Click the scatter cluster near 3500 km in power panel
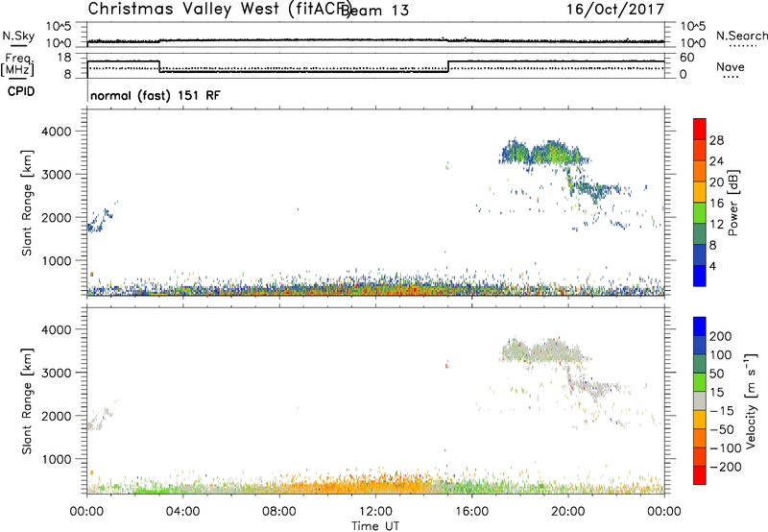 [543, 153]
